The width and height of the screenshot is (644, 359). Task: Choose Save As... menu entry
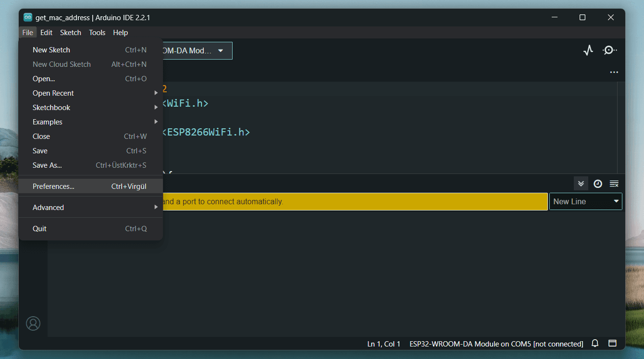(x=91, y=165)
